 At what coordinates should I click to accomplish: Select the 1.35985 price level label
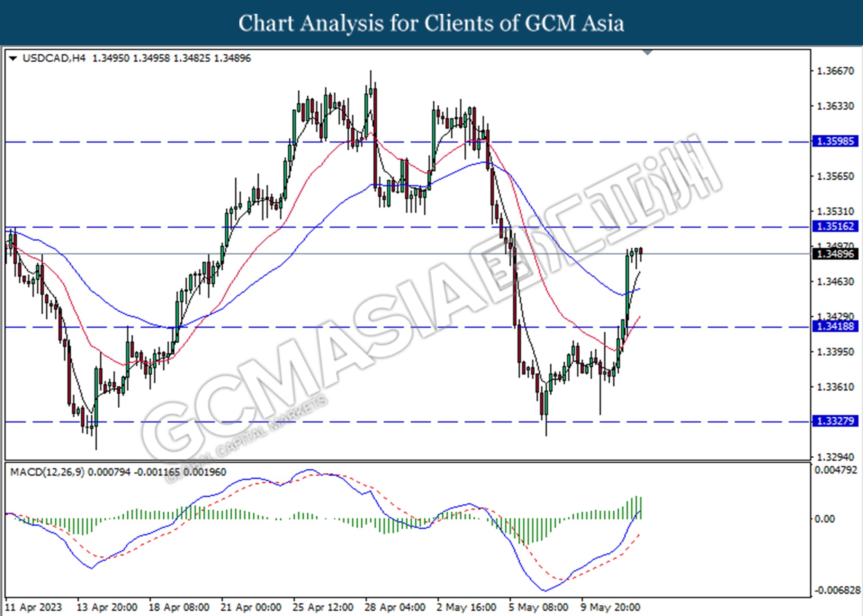(835, 141)
